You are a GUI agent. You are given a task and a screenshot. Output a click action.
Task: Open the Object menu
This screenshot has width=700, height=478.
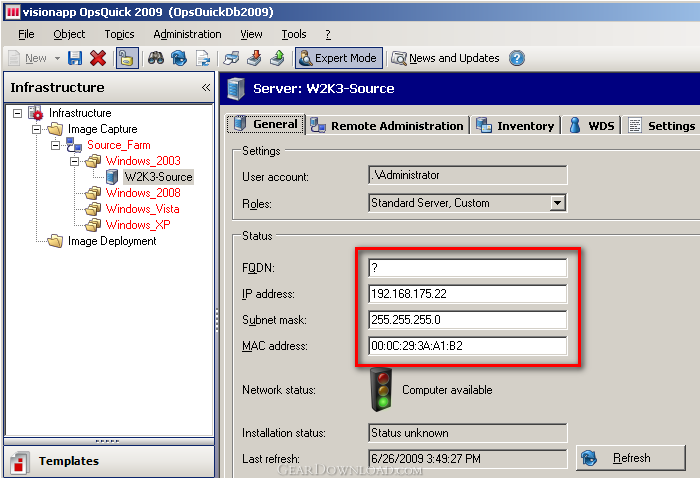tap(69, 34)
